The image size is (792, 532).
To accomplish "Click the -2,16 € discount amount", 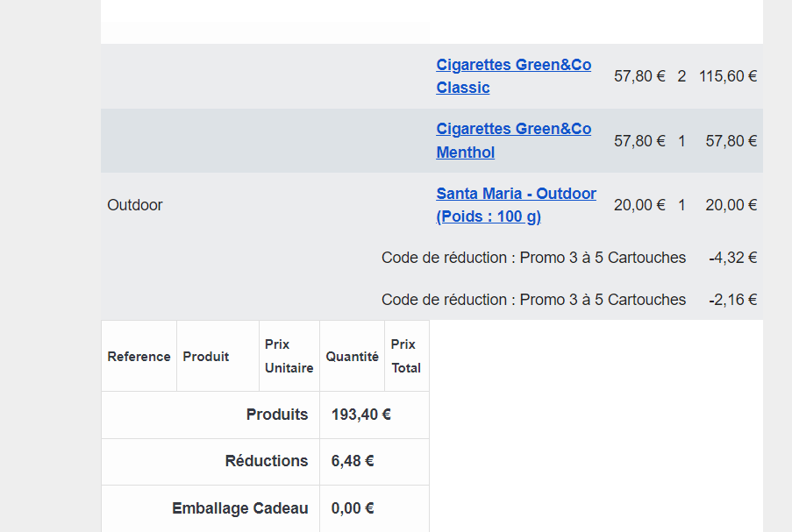I will tap(732, 300).
